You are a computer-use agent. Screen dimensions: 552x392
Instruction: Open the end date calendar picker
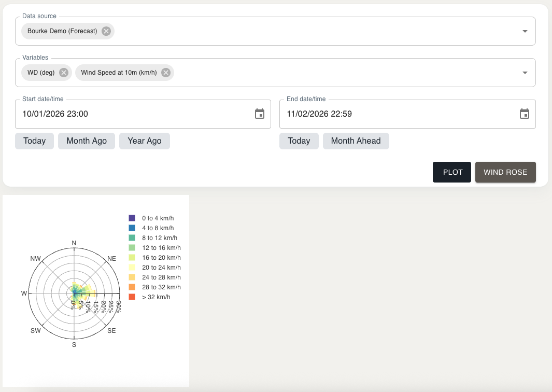point(525,114)
